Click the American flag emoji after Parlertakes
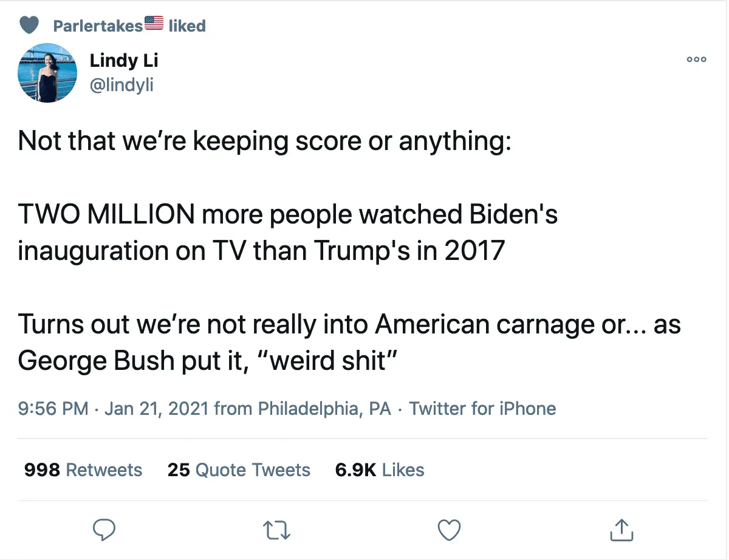 pyautogui.click(x=154, y=23)
